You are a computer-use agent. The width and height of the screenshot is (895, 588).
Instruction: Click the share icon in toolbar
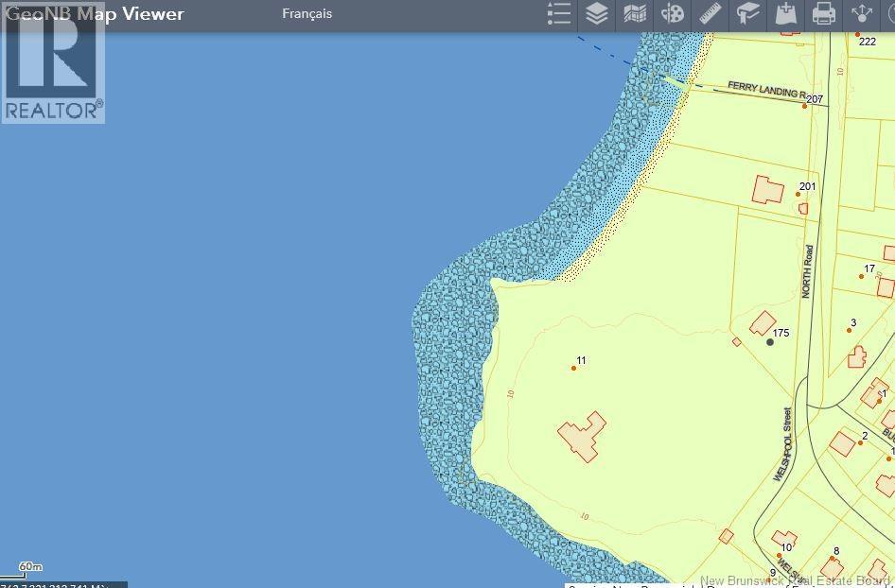coord(862,14)
